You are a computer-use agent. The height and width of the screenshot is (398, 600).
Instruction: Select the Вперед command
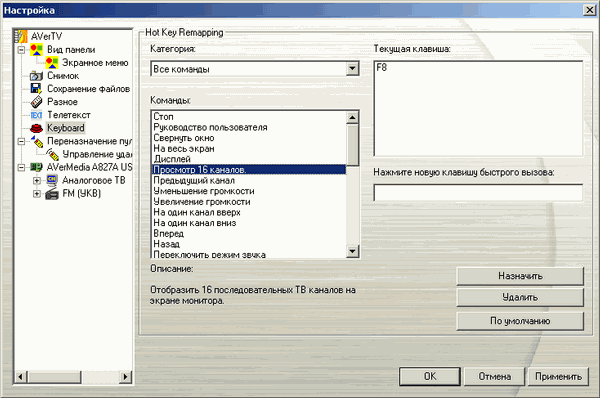point(249,233)
